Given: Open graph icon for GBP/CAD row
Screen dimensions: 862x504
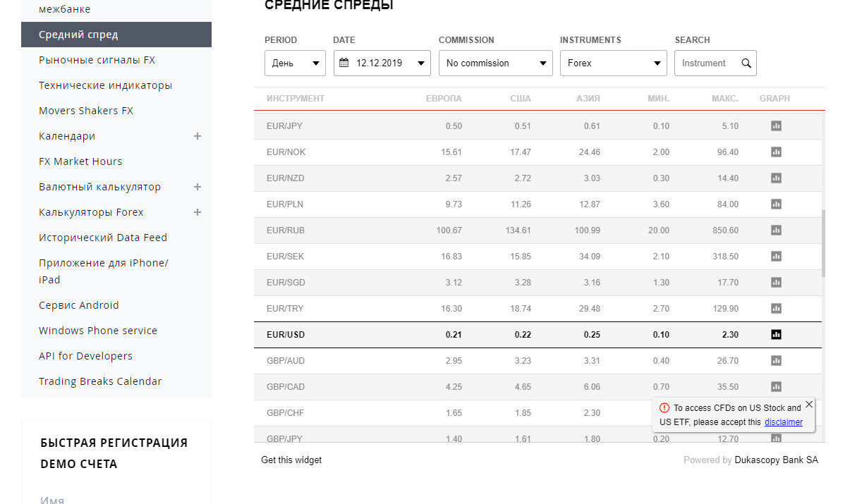Looking at the screenshot, I should pyautogui.click(x=776, y=387).
